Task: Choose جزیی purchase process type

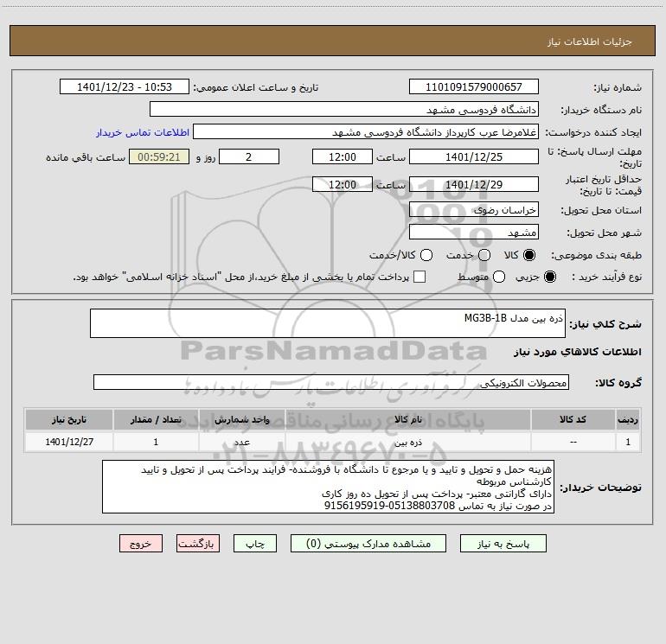Action: [x=550, y=277]
